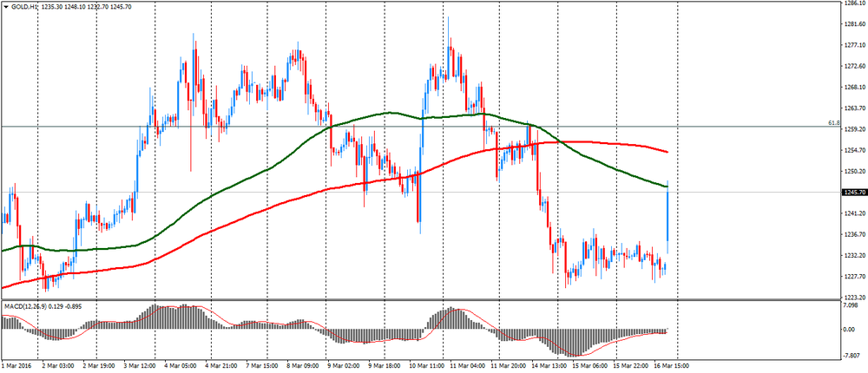
Task: Click the 61.8 Fibonacci level label
Action: 833,124
